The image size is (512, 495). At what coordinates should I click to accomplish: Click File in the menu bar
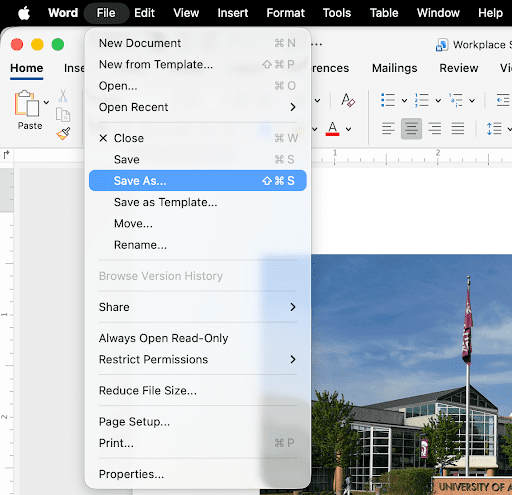(x=106, y=13)
